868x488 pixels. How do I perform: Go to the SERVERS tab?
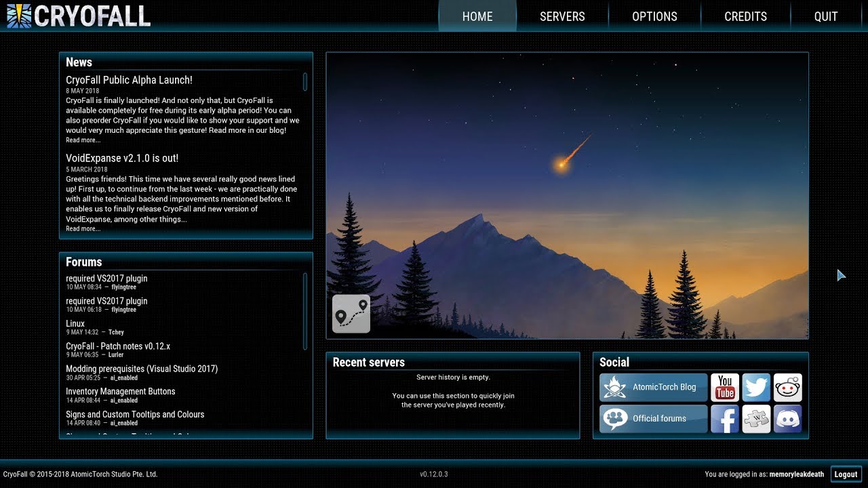(562, 16)
